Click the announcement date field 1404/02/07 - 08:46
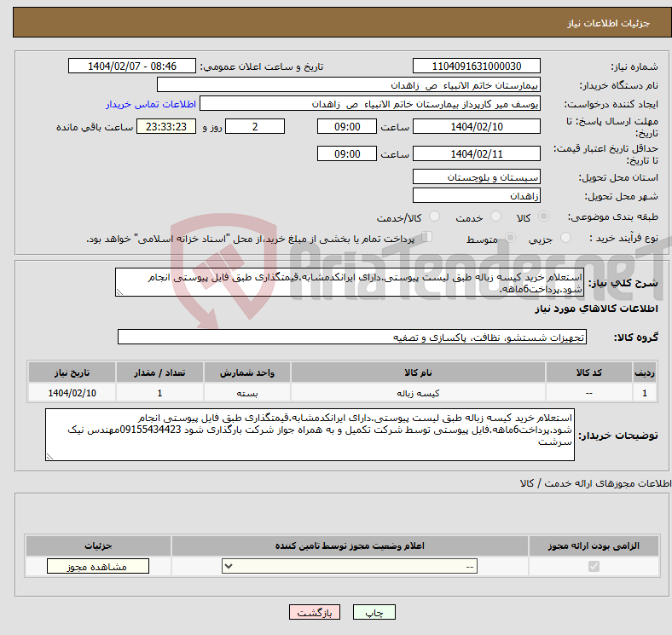The width and height of the screenshot is (672, 635). tap(132, 66)
